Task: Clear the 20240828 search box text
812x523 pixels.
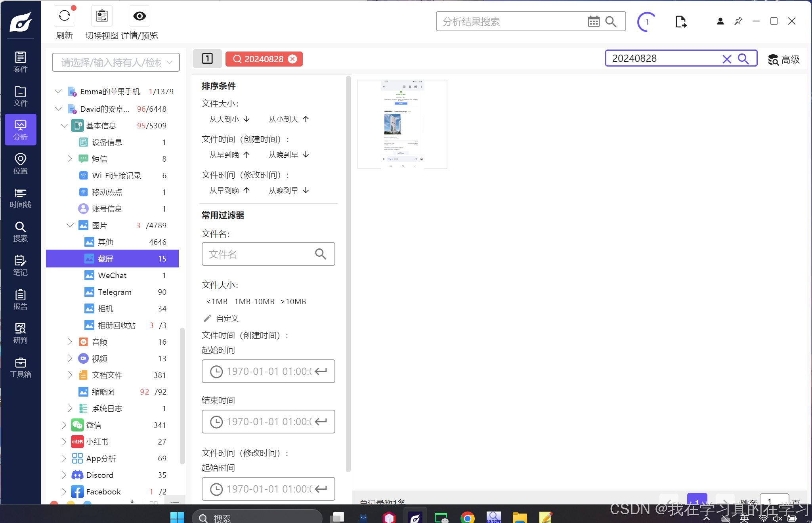Action: pyautogui.click(x=726, y=59)
